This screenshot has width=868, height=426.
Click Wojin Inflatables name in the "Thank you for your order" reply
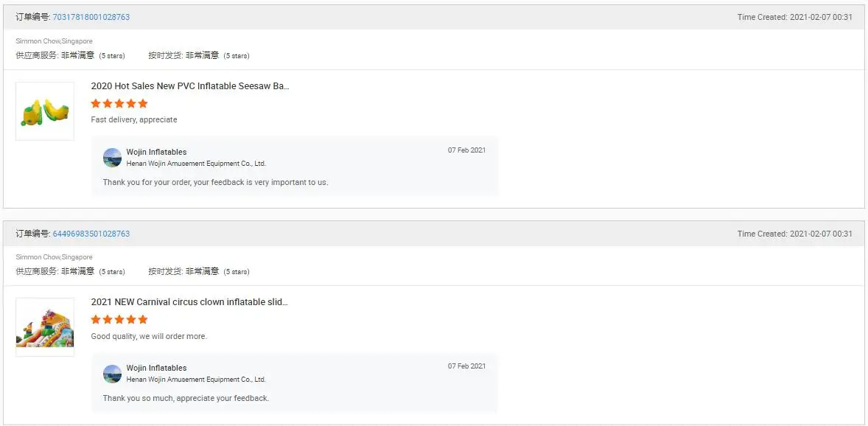pos(156,152)
